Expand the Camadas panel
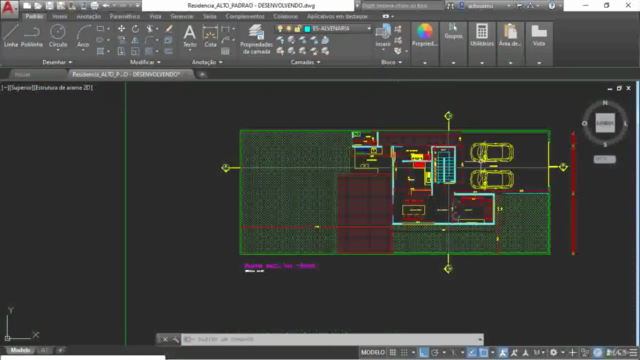The height and width of the screenshot is (360, 640). 305,62
